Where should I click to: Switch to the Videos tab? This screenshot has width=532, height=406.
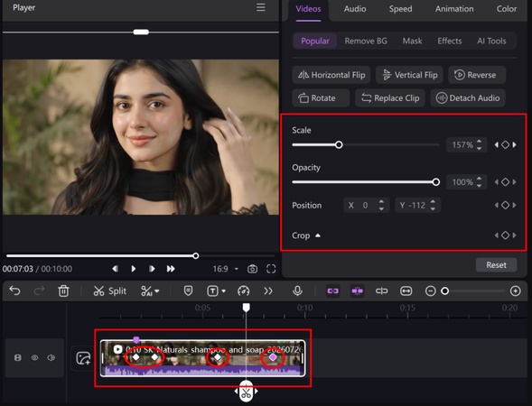(x=308, y=9)
